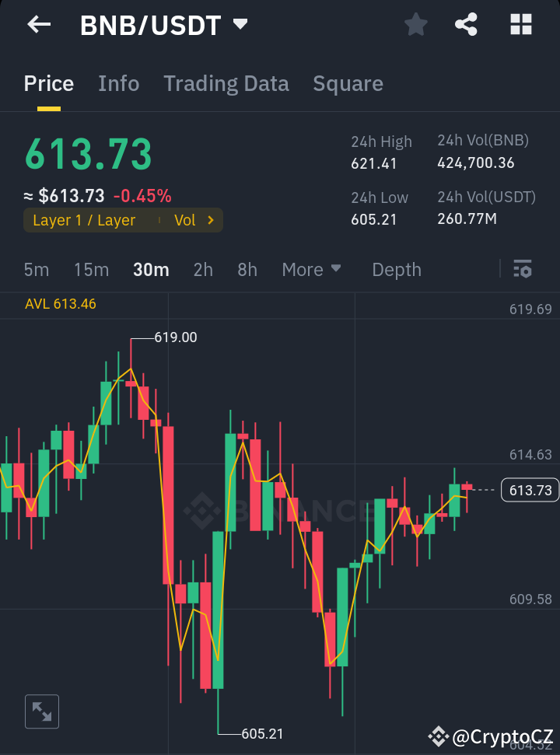The width and height of the screenshot is (560, 755).
Task: Select the 5m candlestick interval
Action: point(36,269)
